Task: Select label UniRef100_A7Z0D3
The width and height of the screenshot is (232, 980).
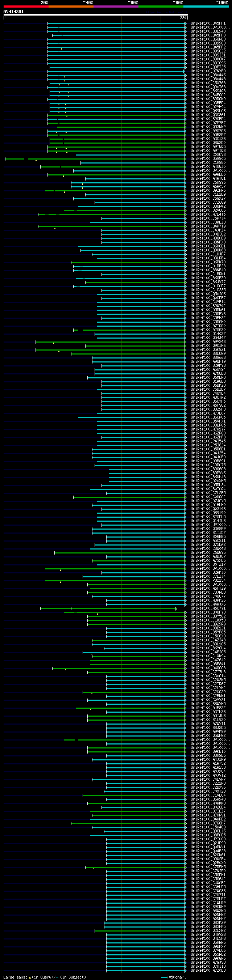Action: [x=208, y=971]
